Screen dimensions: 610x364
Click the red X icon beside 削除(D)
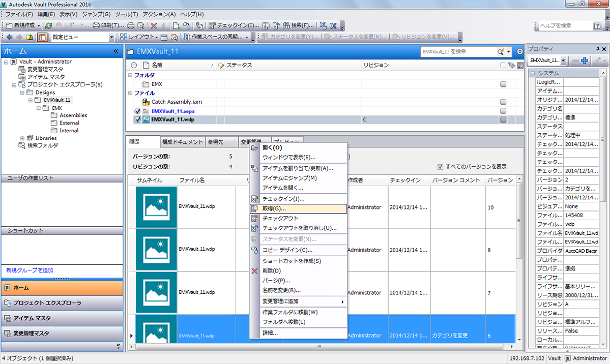tap(254, 271)
